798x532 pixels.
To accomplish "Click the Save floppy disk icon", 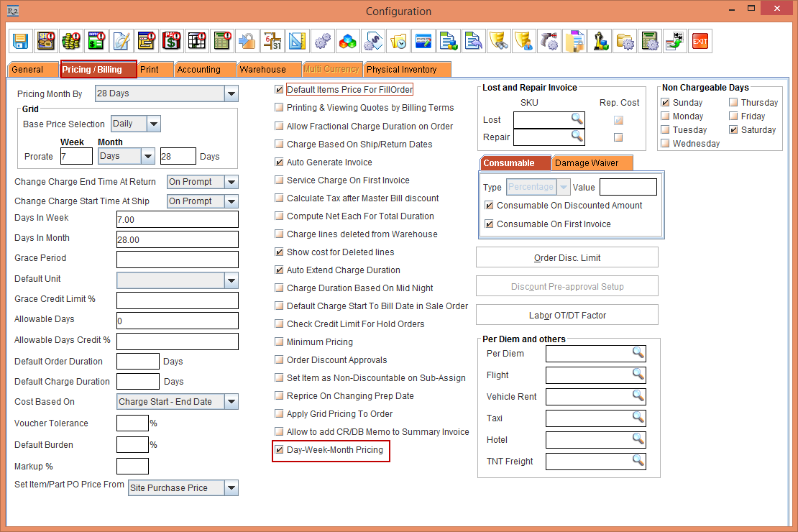I will 21,41.
